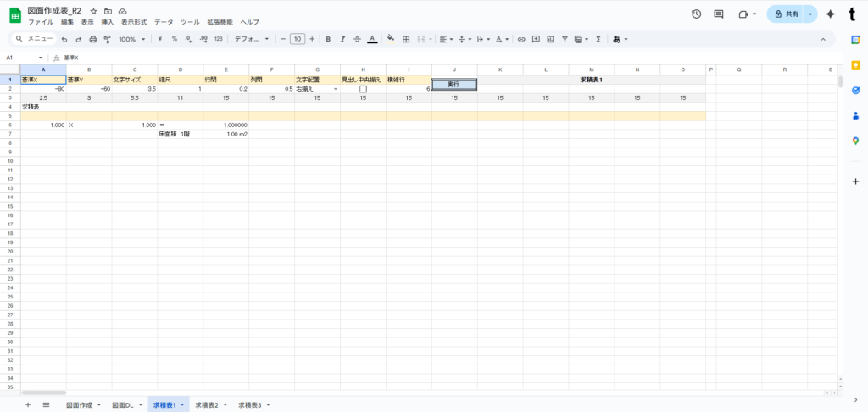This screenshot has height=412, width=868.
Task: Open the fill color picker
Action: point(391,39)
